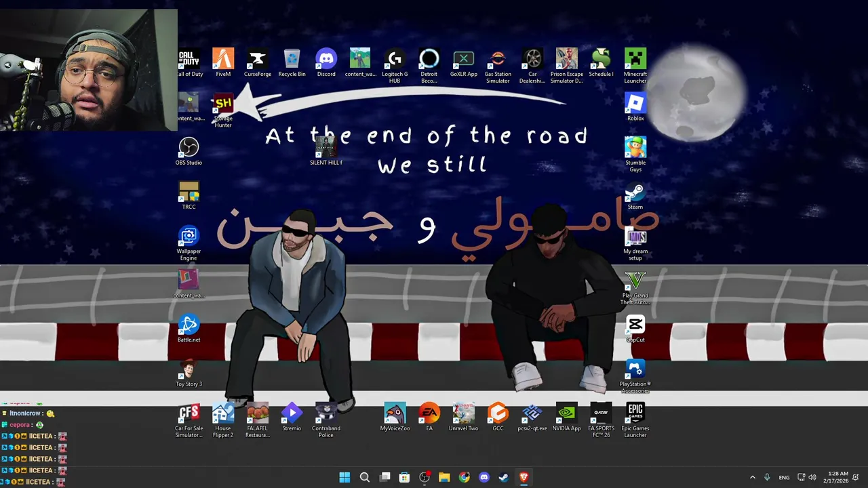Image resolution: width=868 pixels, height=488 pixels.
Task: Open Steam from the taskbar
Action: click(x=504, y=477)
